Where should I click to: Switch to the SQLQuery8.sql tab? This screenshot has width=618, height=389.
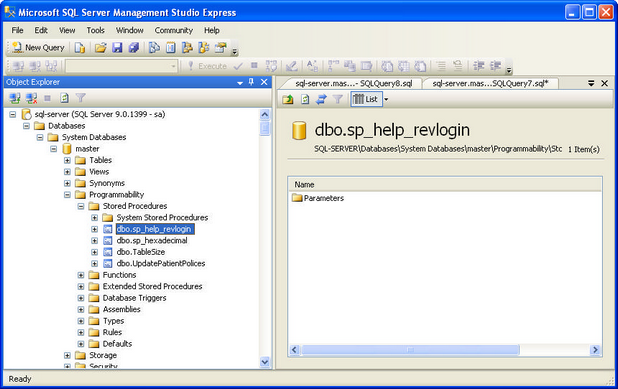pyautogui.click(x=354, y=84)
